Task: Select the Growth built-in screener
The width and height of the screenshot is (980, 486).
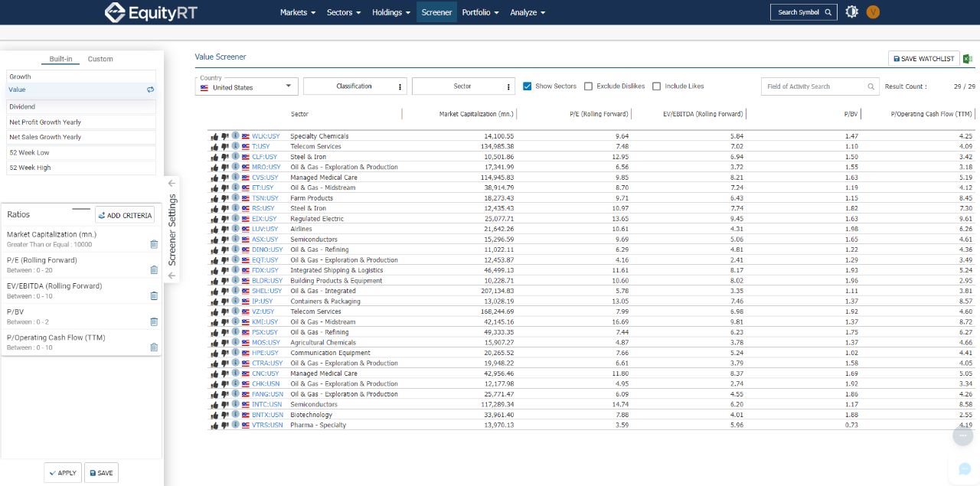Action: (81, 77)
